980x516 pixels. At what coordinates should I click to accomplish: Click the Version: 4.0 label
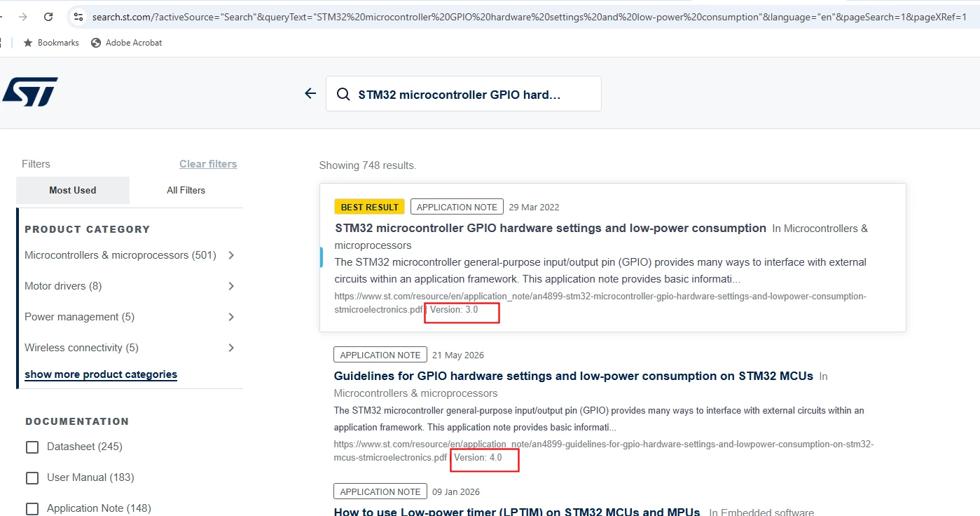(478, 458)
